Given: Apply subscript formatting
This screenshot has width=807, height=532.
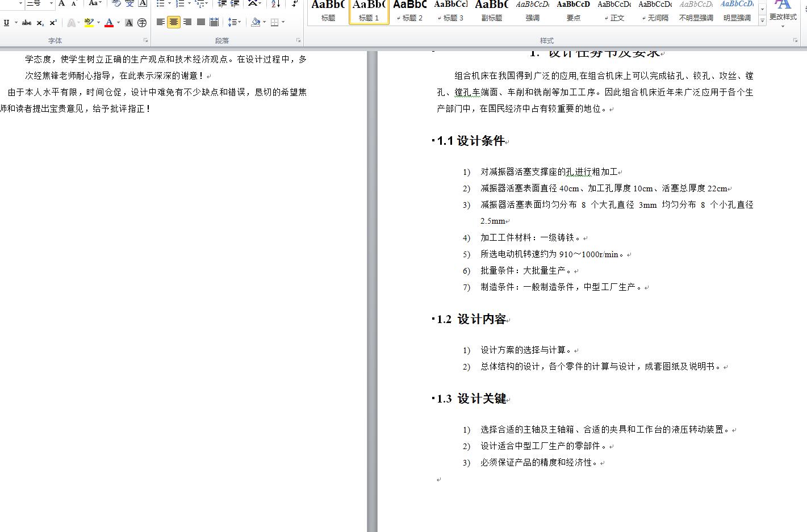Looking at the screenshot, I should tap(40, 23).
